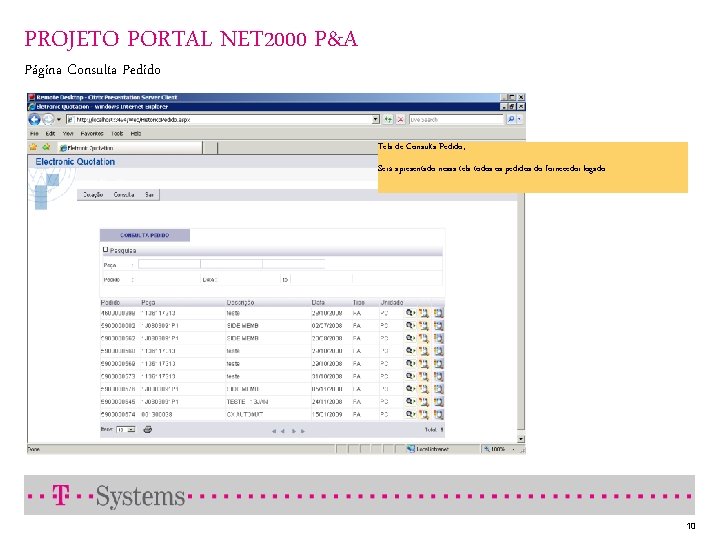Click the vertical scrollbar down arrow
This screenshot has width=720, height=540.
coord(521,439)
